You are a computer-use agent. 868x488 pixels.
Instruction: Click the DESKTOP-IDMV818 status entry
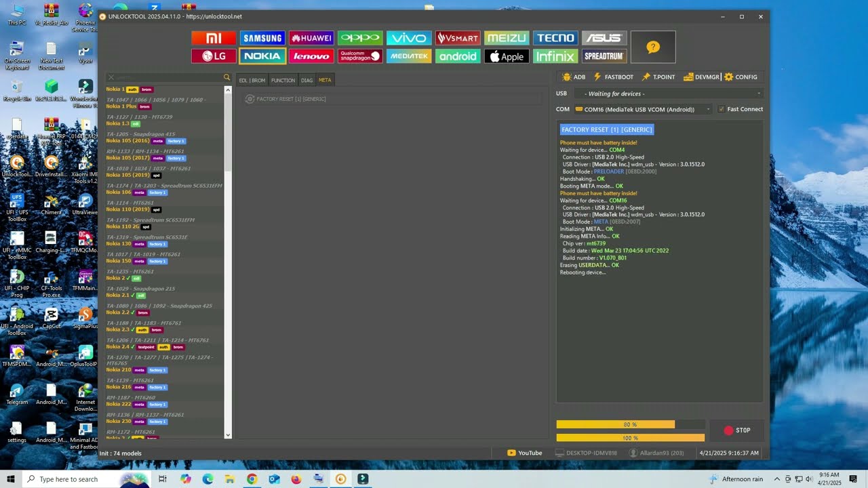coord(587,453)
